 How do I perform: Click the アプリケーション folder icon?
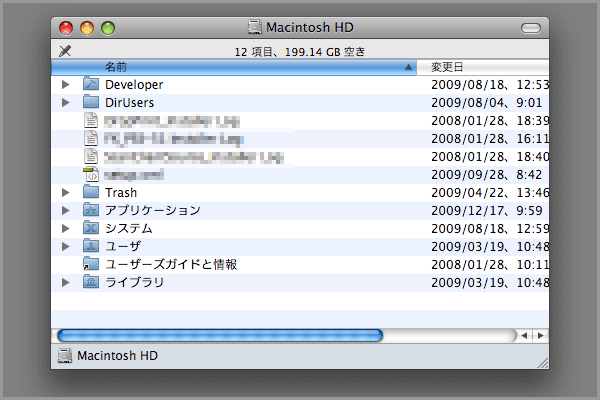[91, 210]
